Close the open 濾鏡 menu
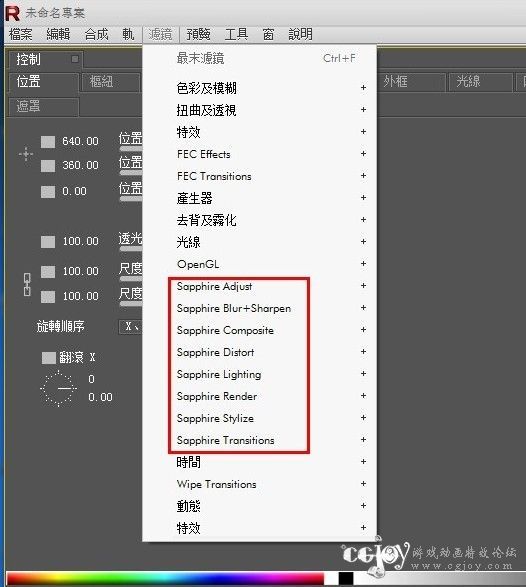The height and width of the screenshot is (587, 526). point(160,34)
